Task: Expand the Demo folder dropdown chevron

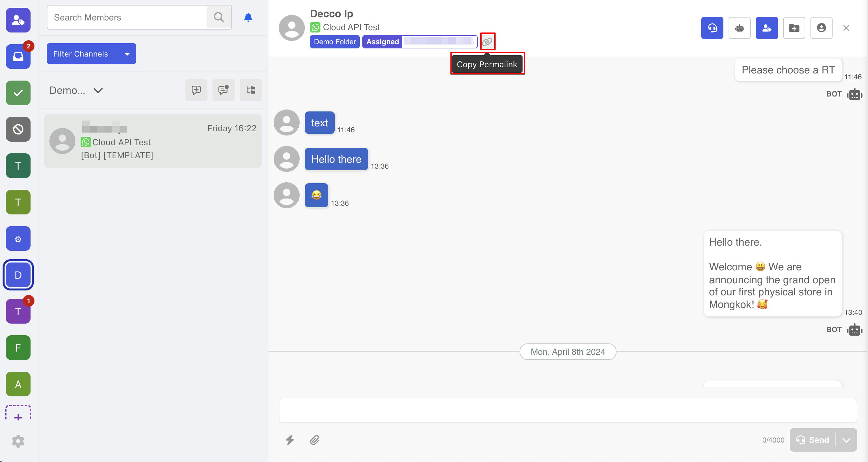Action: (98, 90)
